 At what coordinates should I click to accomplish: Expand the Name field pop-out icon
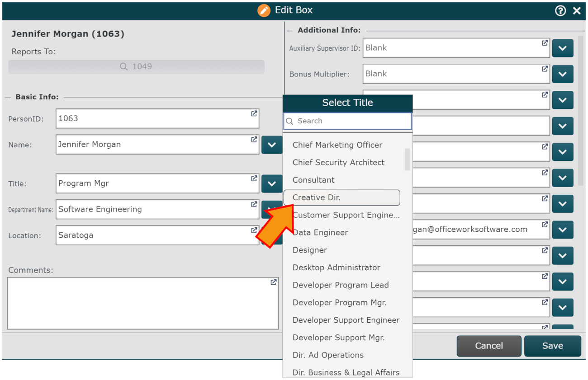(254, 139)
